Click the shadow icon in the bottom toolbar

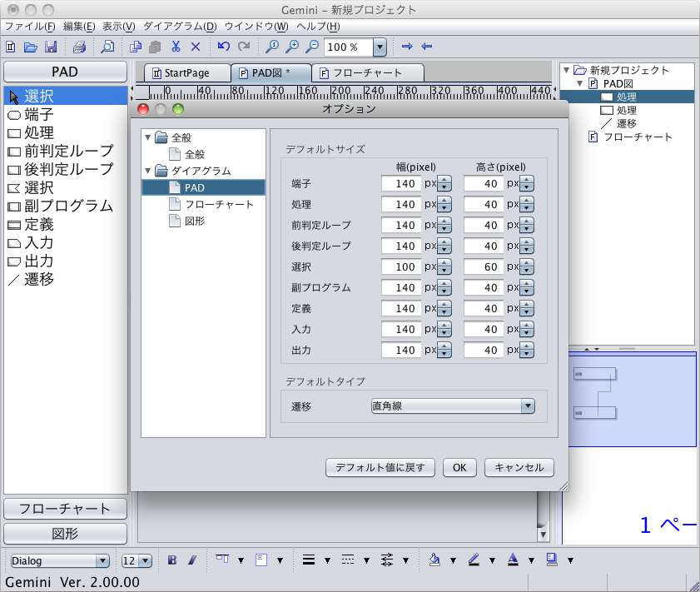(x=552, y=560)
